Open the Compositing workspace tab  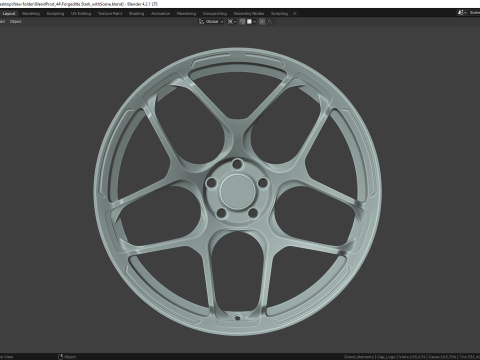(215, 14)
